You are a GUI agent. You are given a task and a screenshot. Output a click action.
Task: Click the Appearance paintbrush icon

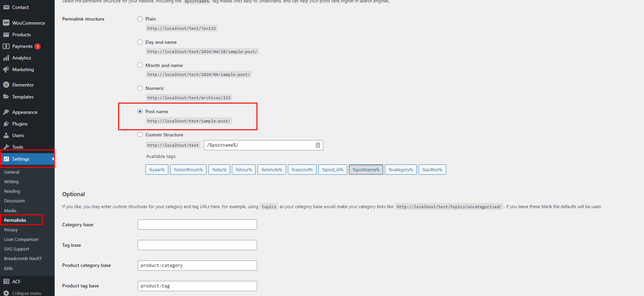click(x=6, y=112)
